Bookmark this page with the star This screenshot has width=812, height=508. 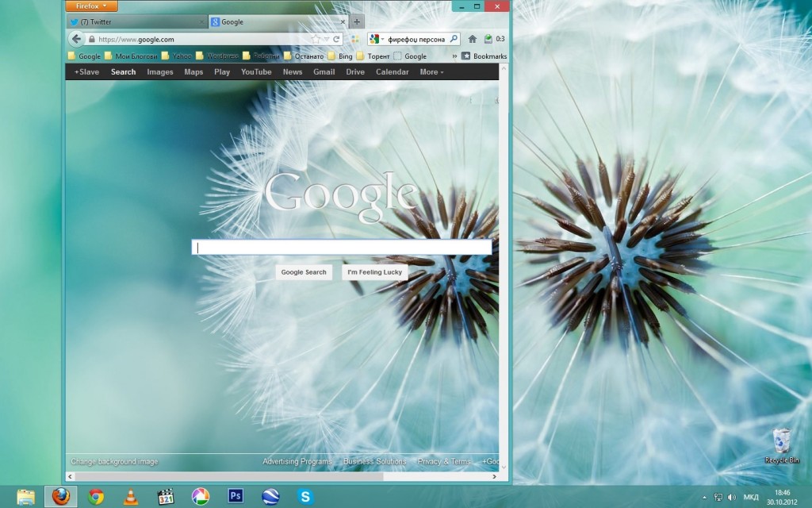coord(316,39)
